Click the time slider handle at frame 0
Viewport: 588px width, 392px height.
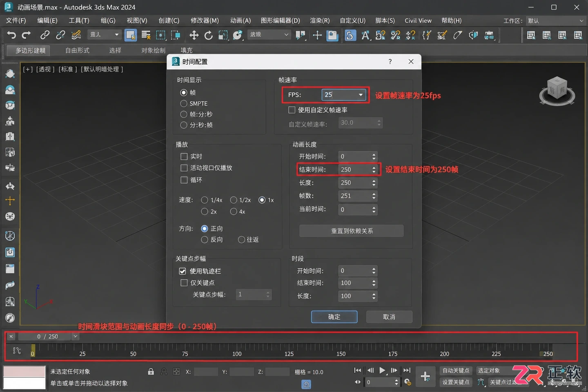[33, 351]
